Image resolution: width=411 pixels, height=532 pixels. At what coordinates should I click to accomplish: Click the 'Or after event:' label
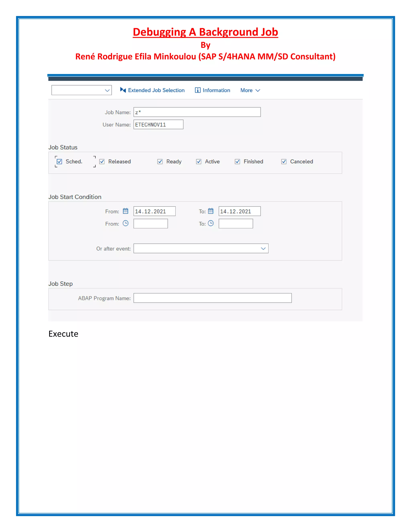pyautogui.click(x=113, y=249)
